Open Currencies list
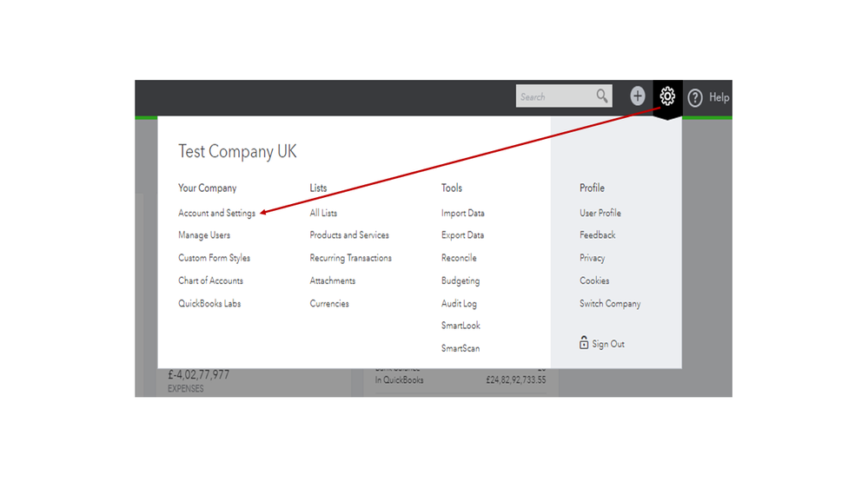The height and width of the screenshot is (488, 868). click(329, 303)
